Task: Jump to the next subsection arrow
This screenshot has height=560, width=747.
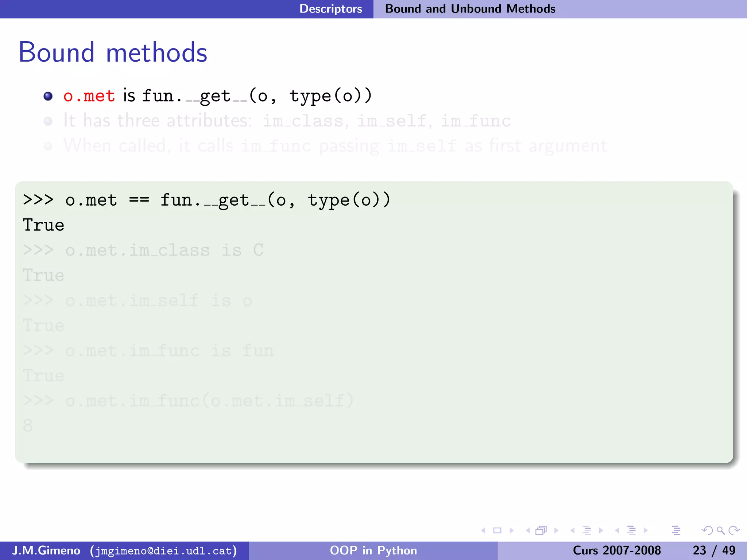Action: (601, 530)
